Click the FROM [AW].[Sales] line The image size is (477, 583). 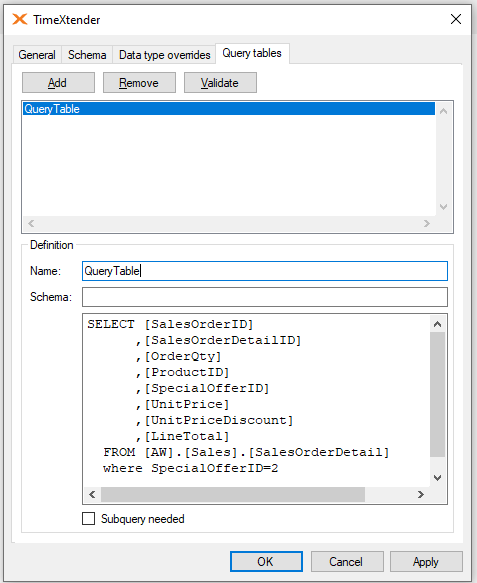point(246,452)
